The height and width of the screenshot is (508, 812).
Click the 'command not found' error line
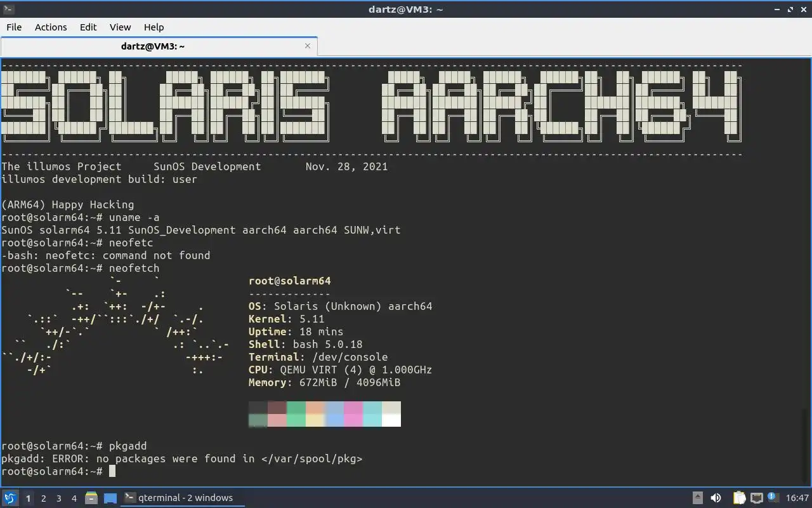105,255
